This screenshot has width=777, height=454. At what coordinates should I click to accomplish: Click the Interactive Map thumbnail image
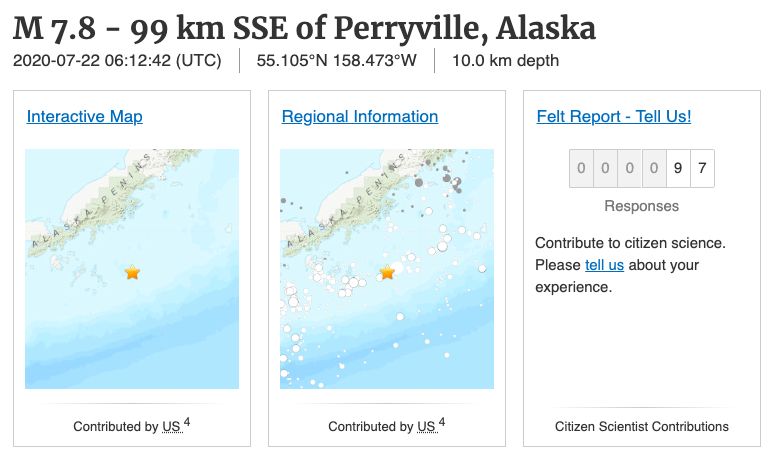(x=132, y=269)
